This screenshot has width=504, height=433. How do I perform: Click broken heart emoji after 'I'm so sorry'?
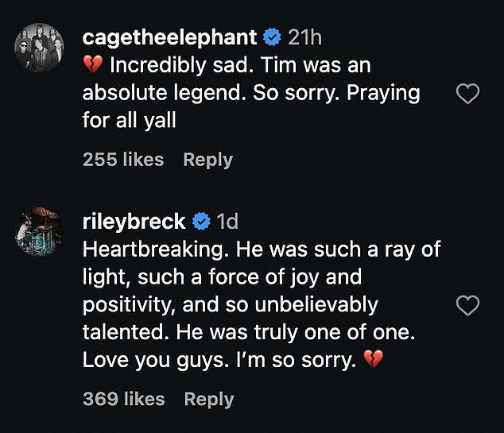tap(373, 358)
